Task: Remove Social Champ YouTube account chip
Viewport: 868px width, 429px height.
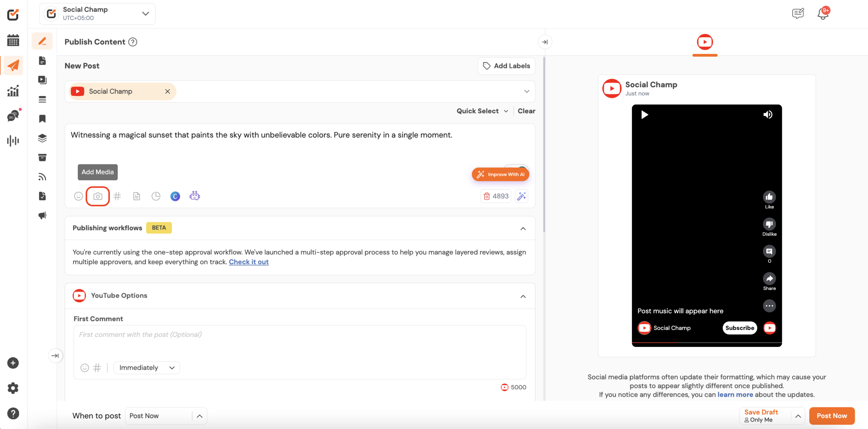Action: point(167,91)
